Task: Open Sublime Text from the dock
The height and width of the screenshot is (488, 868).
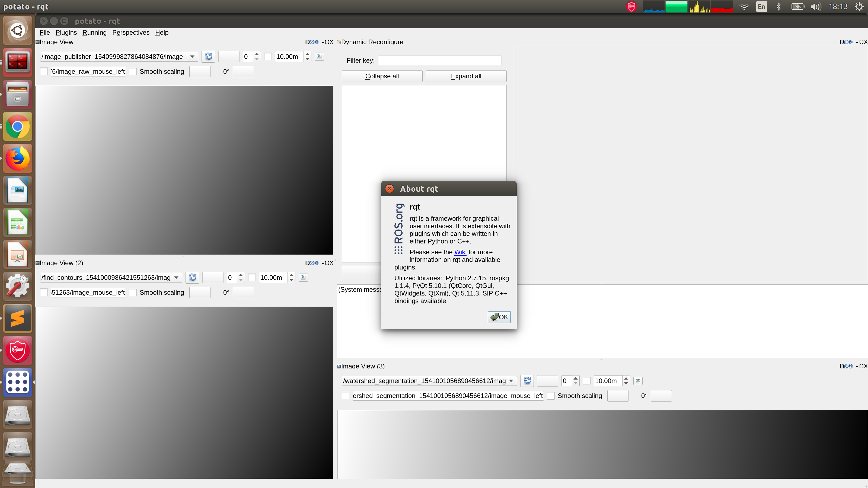Action: 17,318
